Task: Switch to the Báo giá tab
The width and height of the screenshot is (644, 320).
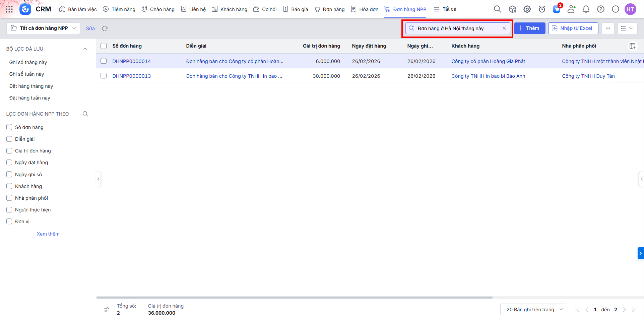Action: point(296,9)
